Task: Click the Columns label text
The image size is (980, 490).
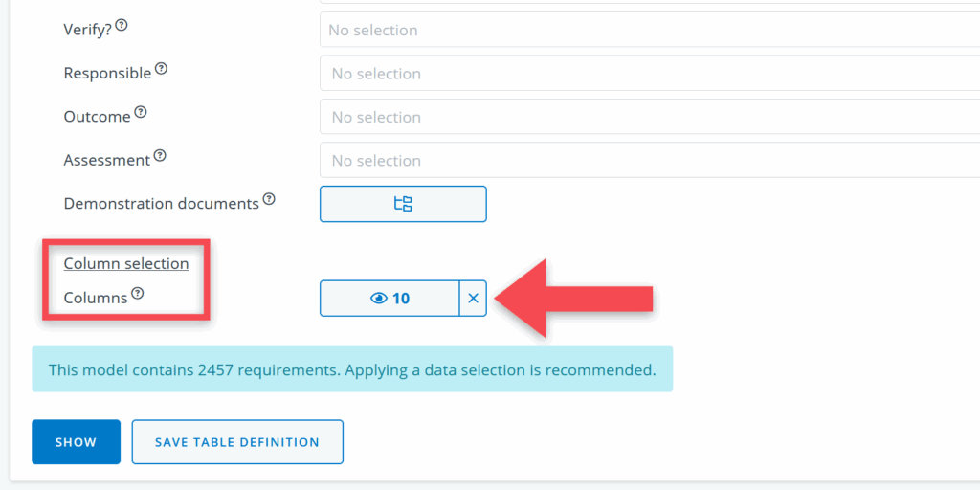Action: 96,298
